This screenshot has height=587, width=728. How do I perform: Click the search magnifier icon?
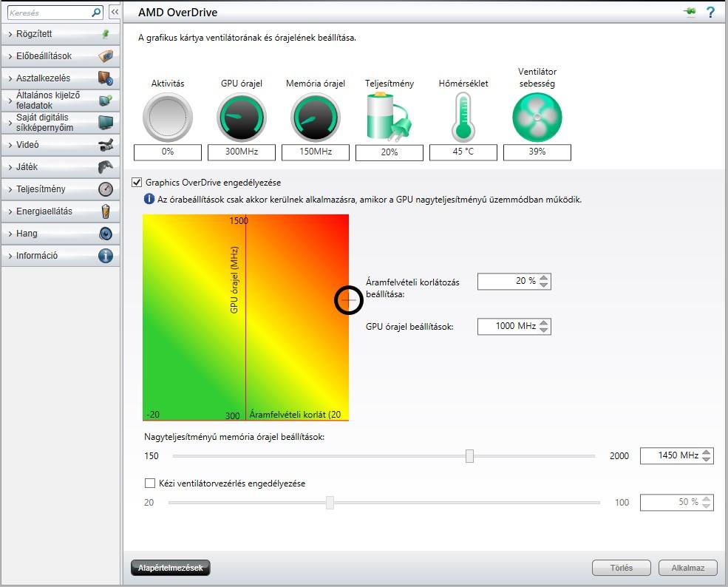tap(96, 12)
